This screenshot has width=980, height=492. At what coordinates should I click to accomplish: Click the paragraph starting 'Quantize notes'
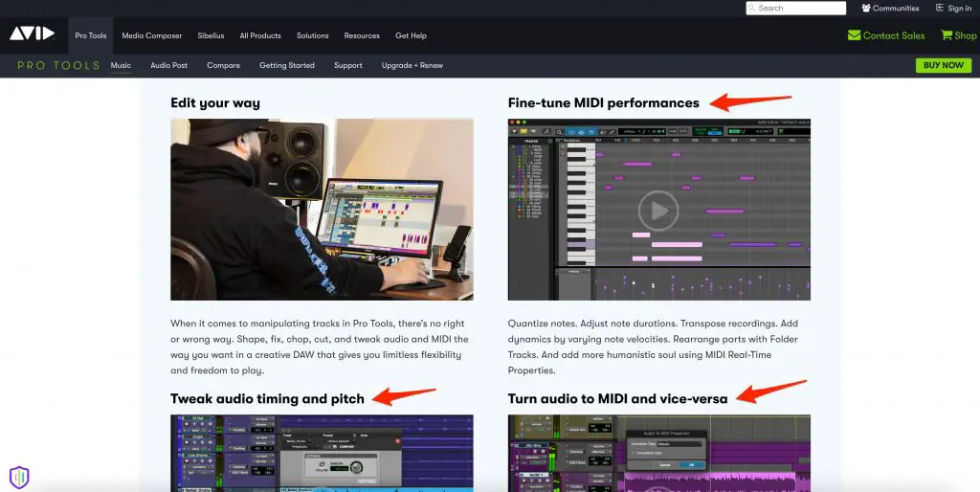(653, 347)
